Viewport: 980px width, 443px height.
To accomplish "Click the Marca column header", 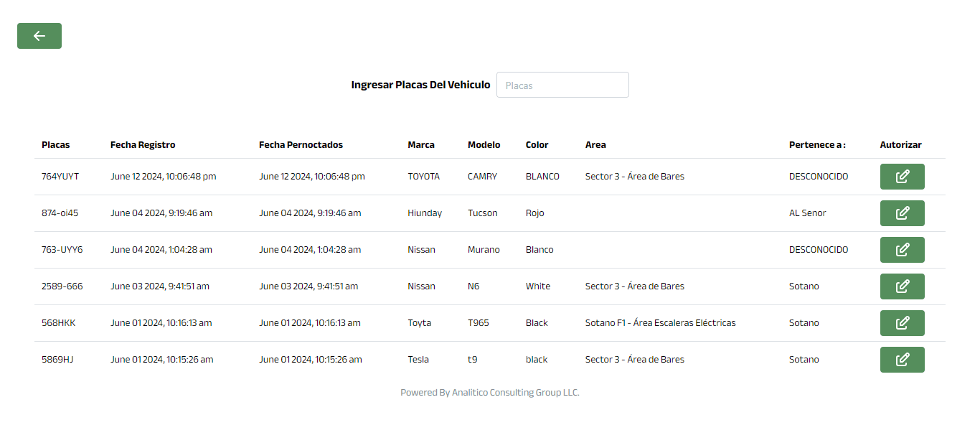I will [421, 145].
